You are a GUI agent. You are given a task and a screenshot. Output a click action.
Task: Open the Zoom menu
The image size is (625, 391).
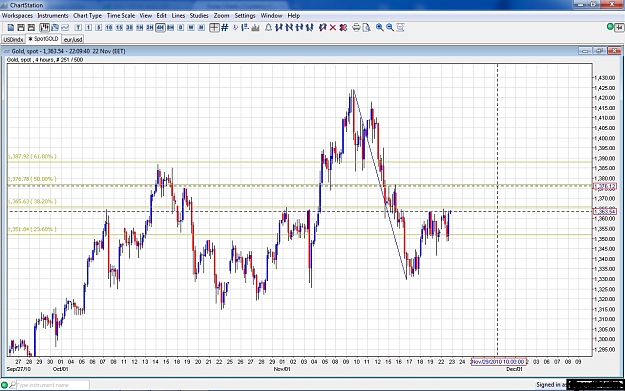(221, 16)
